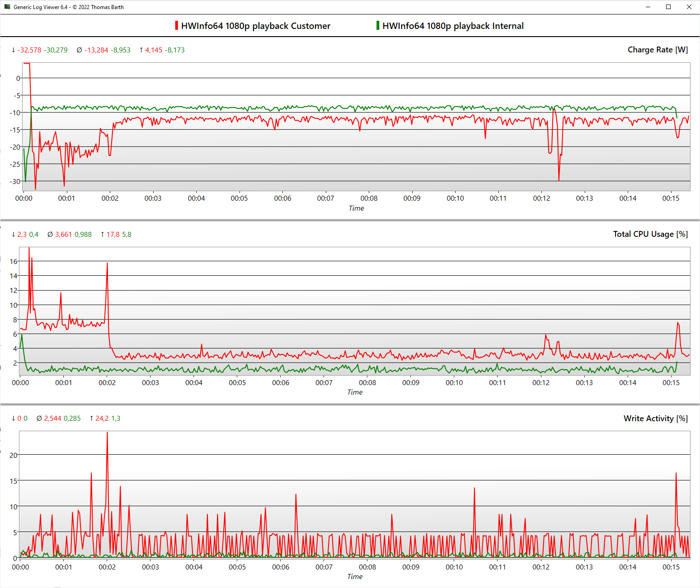Click the ↓ minimum icon above the Charge Rate chart
Image resolution: width=700 pixels, height=588 pixels.
pyautogui.click(x=13, y=50)
